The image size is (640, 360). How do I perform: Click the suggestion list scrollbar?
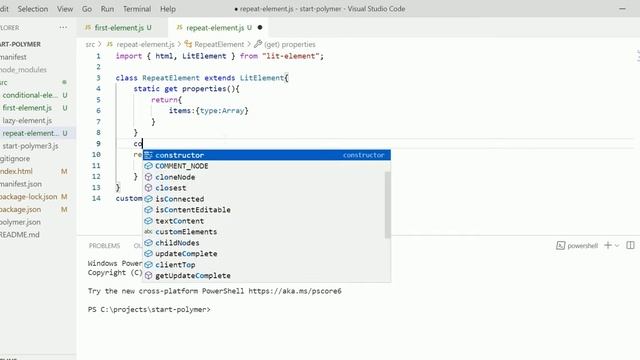[388, 205]
